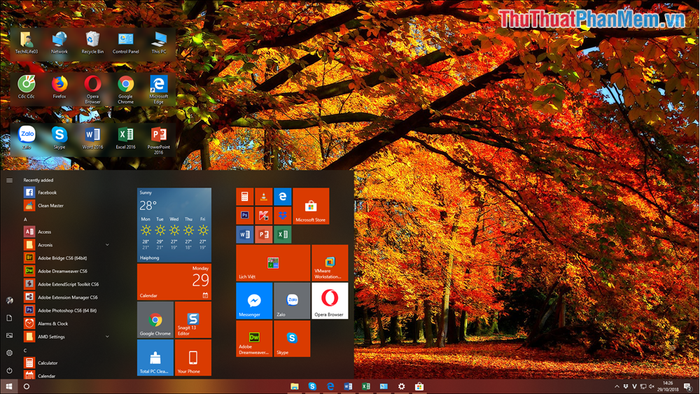This screenshot has height=394, width=700.
Task: Select Adobe Photoshop CS6 from app list
Action: pos(67,311)
